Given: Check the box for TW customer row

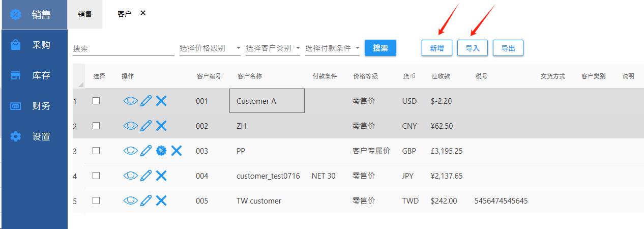Looking at the screenshot, I should coord(96,201).
